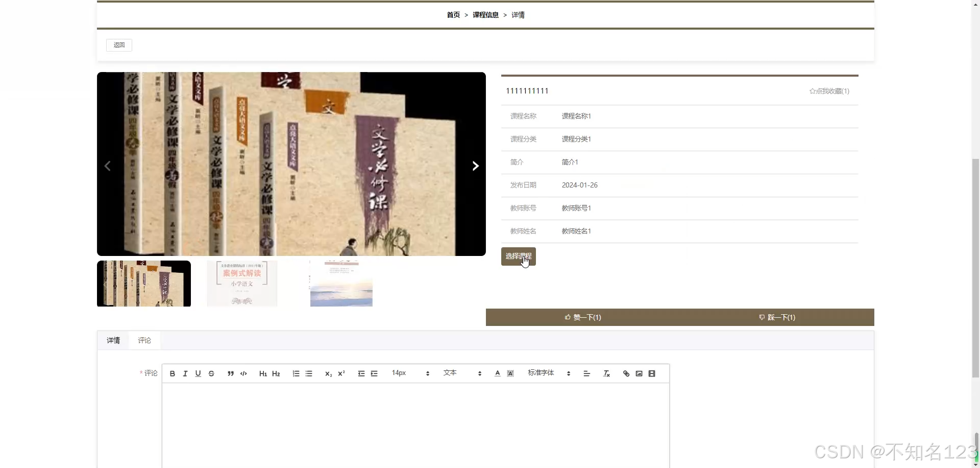The height and width of the screenshot is (468, 980).
Task: Click the 教师账号1 value
Action: 576,208
